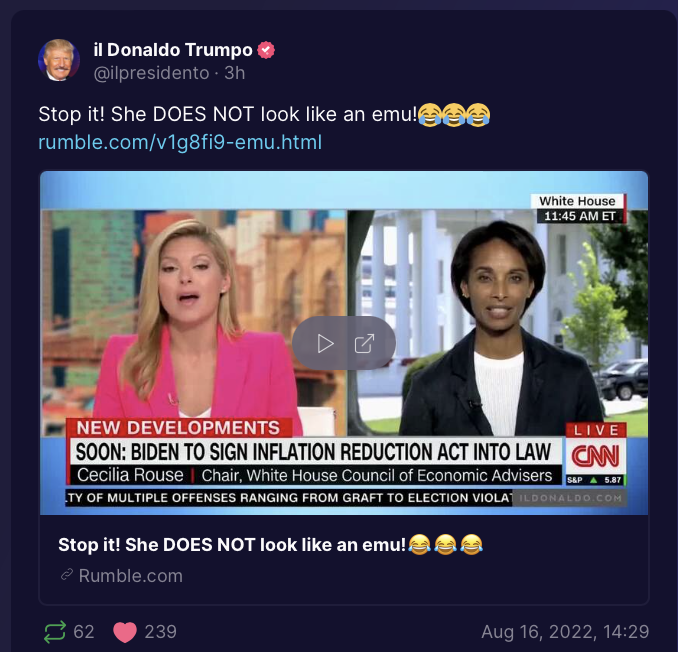Play the embedded video

pyautogui.click(x=325, y=344)
